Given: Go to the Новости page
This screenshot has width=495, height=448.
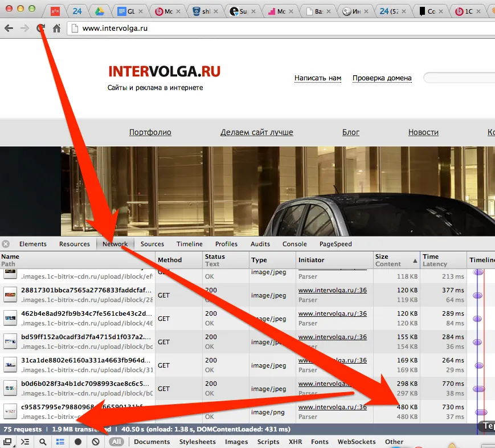Looking at the screenshot, I should click(423, 132).
